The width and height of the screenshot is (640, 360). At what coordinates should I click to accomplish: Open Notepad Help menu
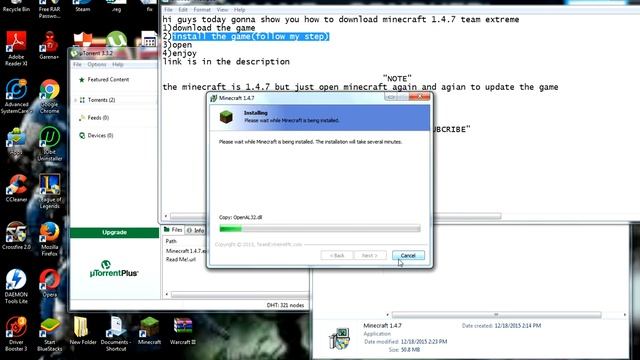[240, 9]
